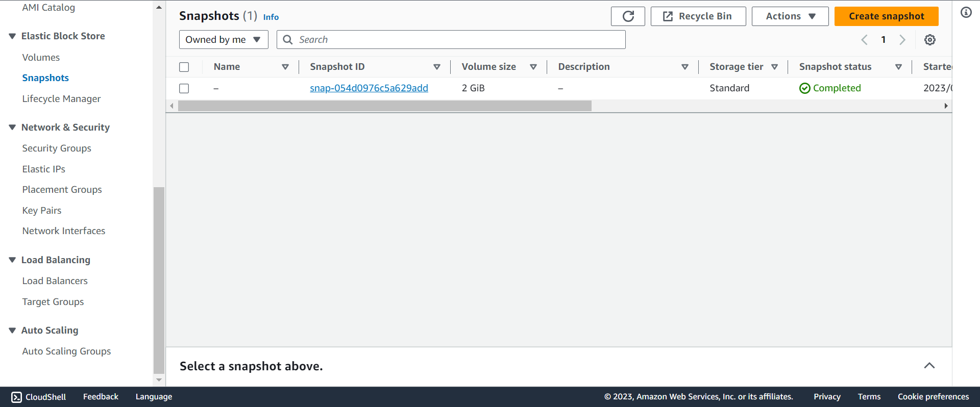The width and height of the screenshot is (980, 407).
Task: Click the search magnifier icon
Action: [x=288, y=40]
